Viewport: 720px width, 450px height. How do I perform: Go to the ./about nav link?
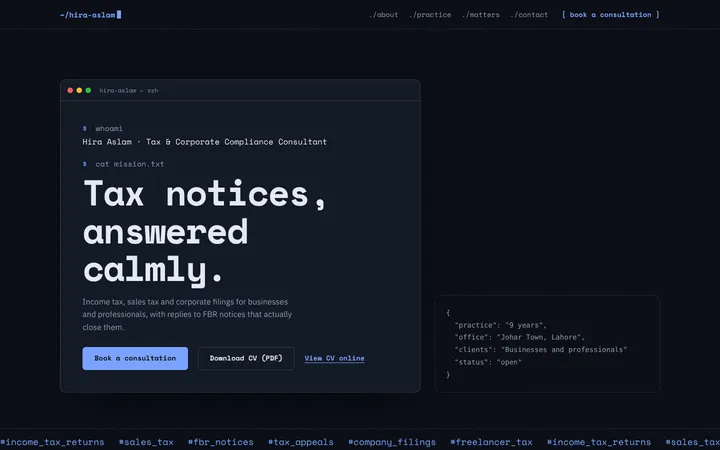tap(383, 15)
